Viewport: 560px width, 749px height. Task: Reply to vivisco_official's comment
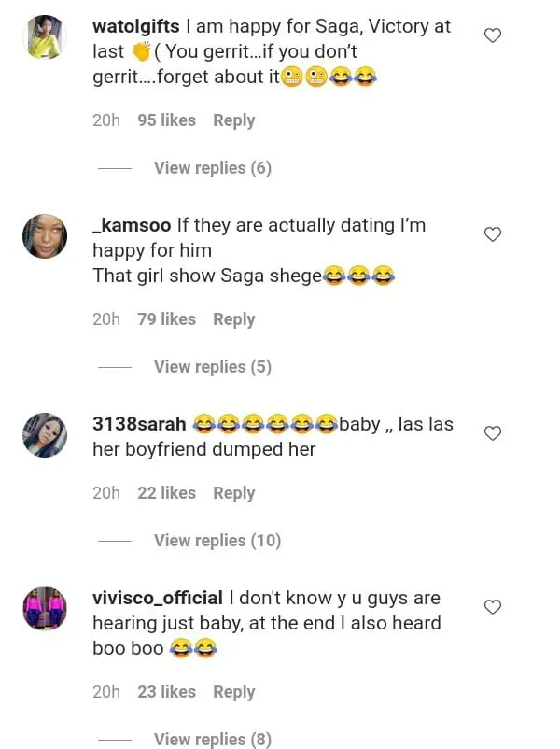233,692
